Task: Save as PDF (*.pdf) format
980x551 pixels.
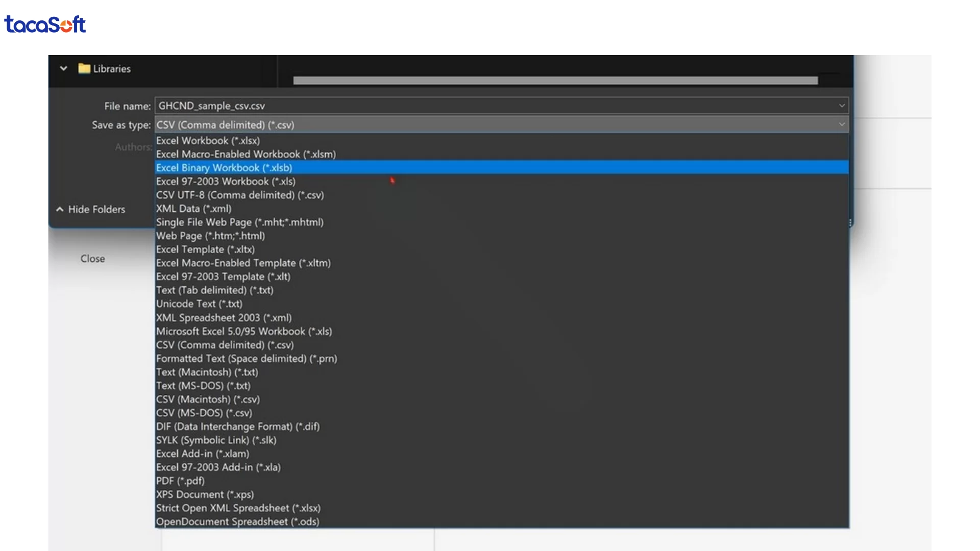Action: pyautogui.click(x=502, y=481)
